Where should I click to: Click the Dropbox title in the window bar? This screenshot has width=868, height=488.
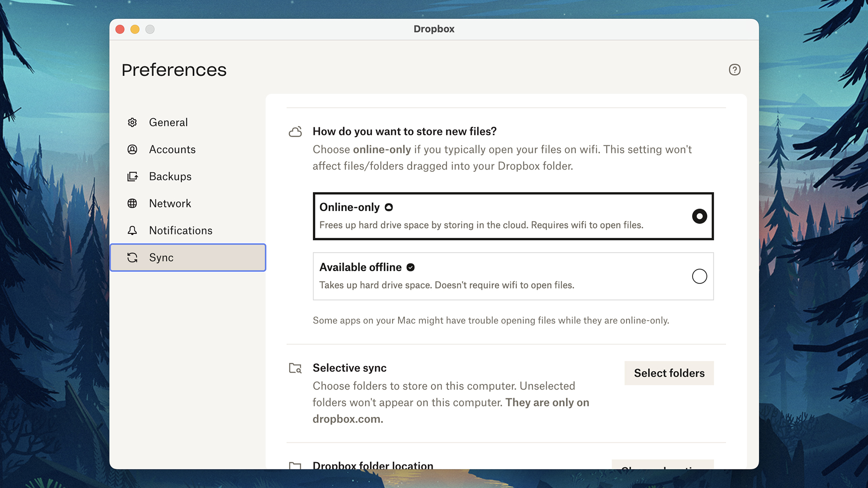[x=434, y=29]
